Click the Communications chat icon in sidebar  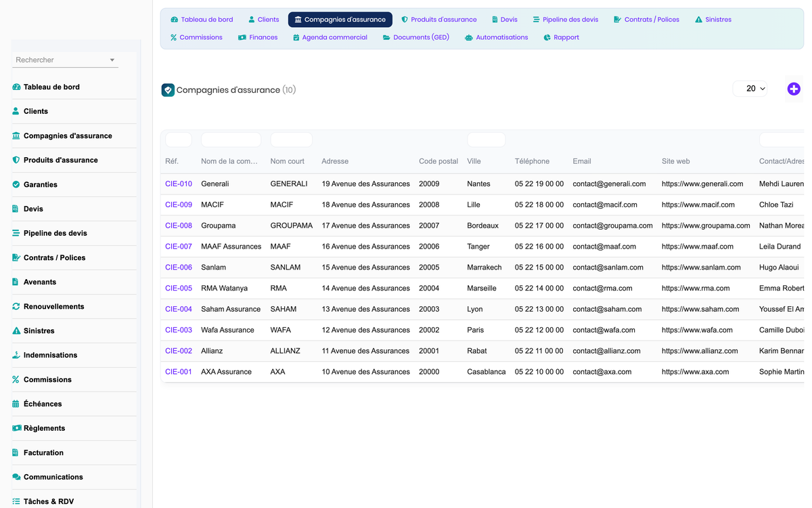pyautogui.click(x=16, y=477)
